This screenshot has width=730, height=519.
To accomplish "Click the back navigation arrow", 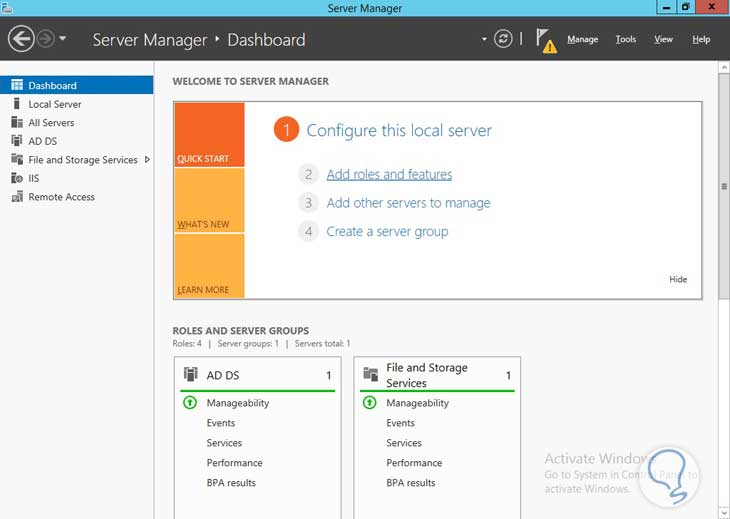I will click(20, 39).
